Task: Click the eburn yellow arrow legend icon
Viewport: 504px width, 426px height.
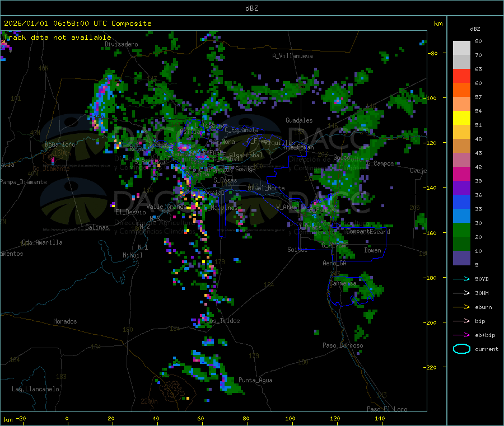Action: coord(461,307)
